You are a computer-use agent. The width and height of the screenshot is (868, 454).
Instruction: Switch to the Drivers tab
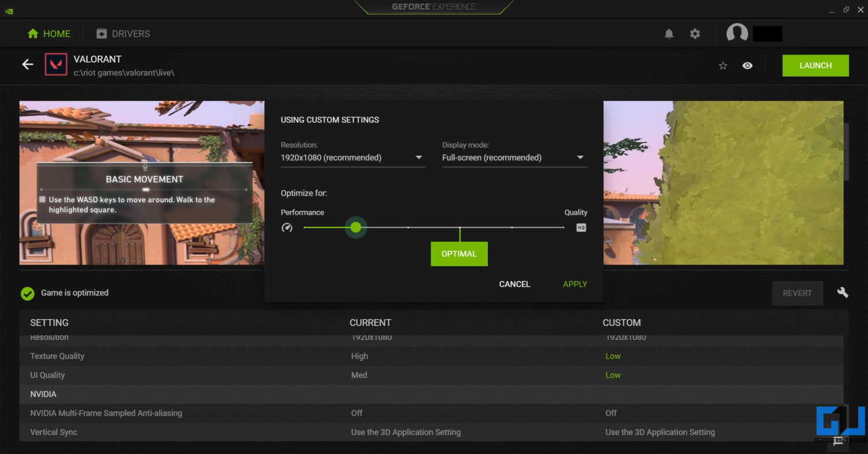(x=123, y=34)
